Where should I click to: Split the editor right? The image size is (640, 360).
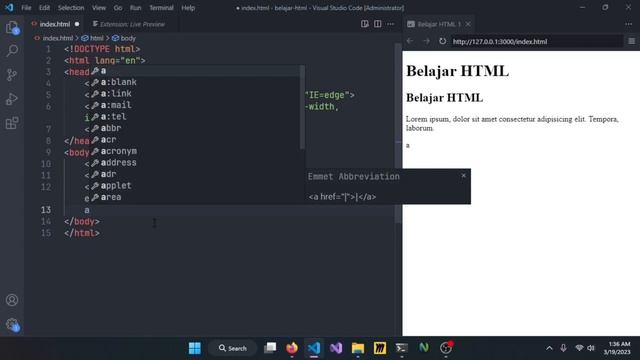pos(378,24)
